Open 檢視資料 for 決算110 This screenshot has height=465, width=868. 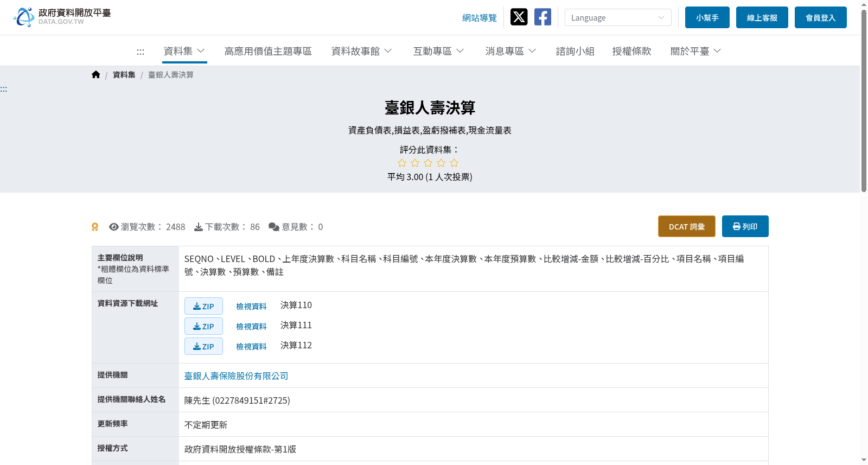251,306
